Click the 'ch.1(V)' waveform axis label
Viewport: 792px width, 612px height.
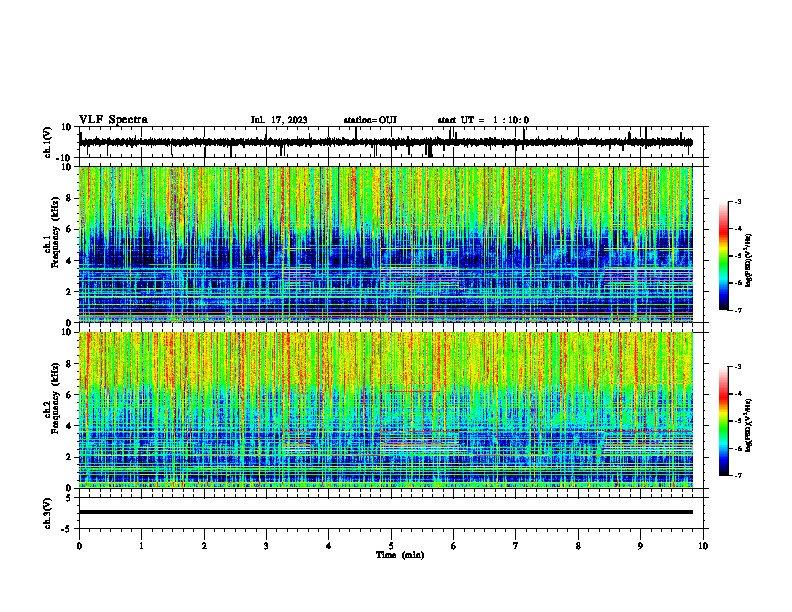coord(48,142)
